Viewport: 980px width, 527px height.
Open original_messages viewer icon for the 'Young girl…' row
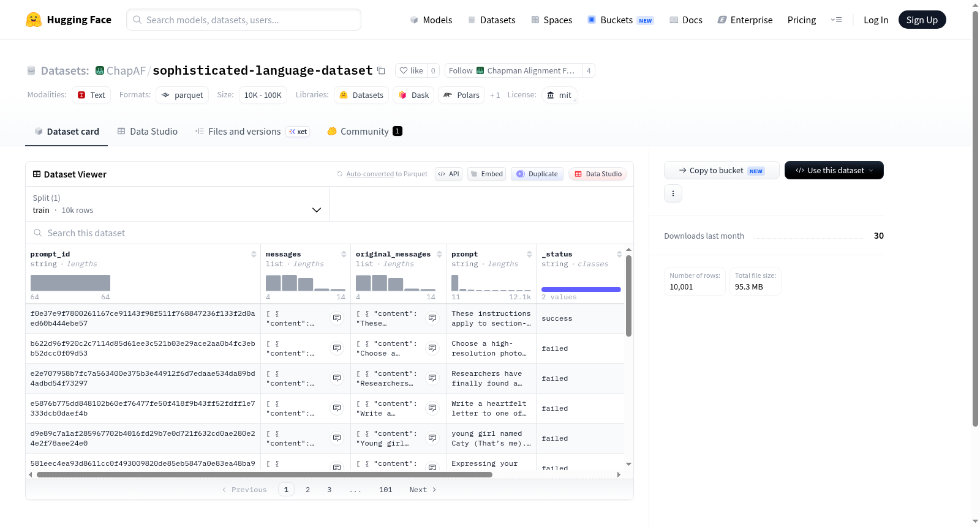point(432,438)
